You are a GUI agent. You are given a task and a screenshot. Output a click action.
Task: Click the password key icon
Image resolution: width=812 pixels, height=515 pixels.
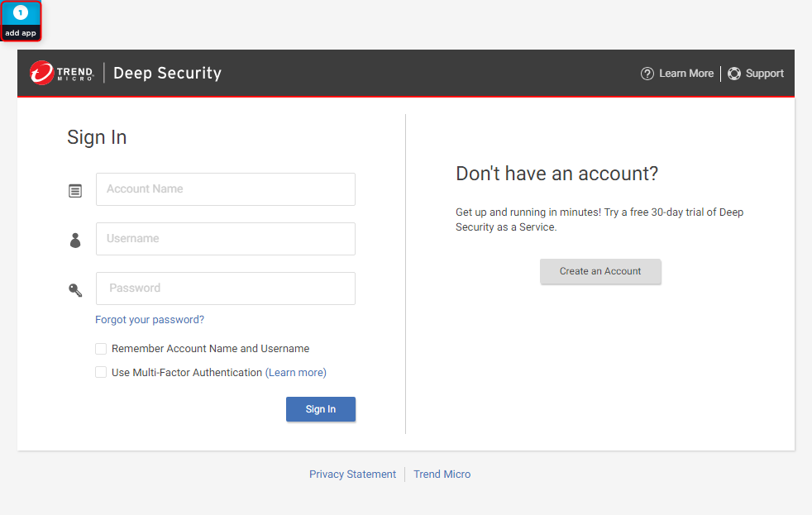(75, 290)
